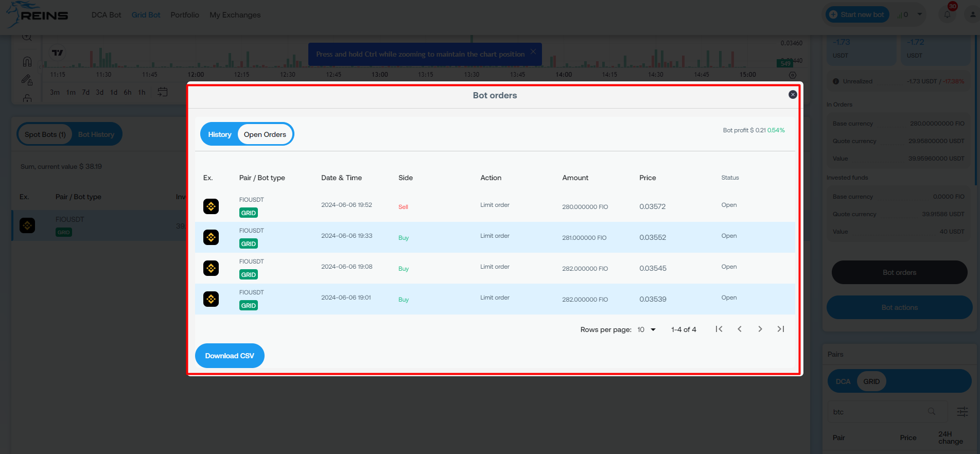Switch to the Bot History tab
Image resolution: width=980 pixels, height=454 pixels.
point(96,134)
